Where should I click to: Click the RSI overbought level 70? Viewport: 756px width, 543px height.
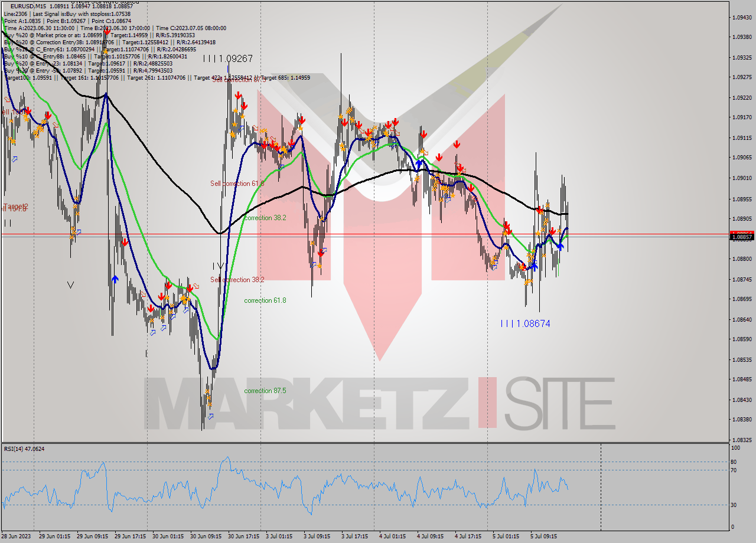coord(735,470)
